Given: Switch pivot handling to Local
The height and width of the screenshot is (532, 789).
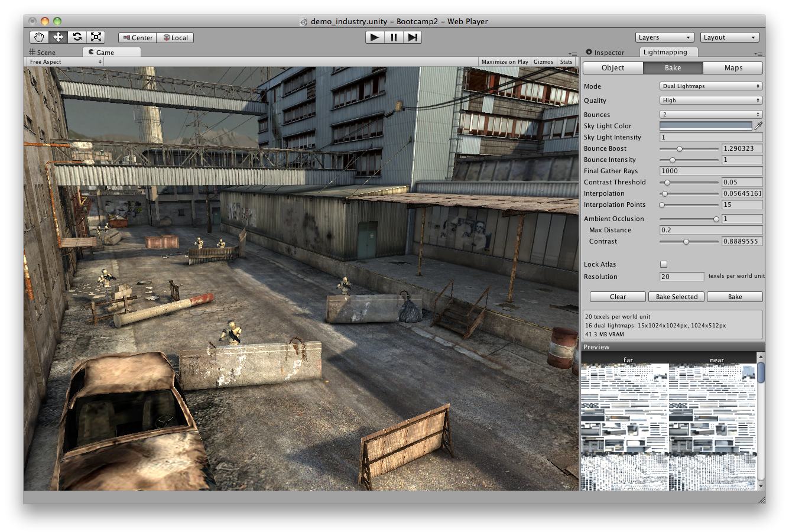Looking at the screenshot, I should click(176, 37).
